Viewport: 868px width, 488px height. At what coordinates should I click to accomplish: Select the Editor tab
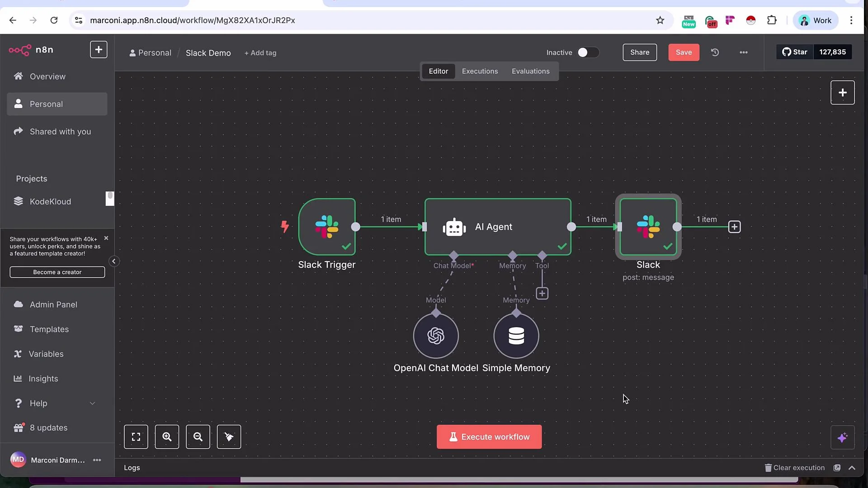pyautogui.click(x=439, y=71)
